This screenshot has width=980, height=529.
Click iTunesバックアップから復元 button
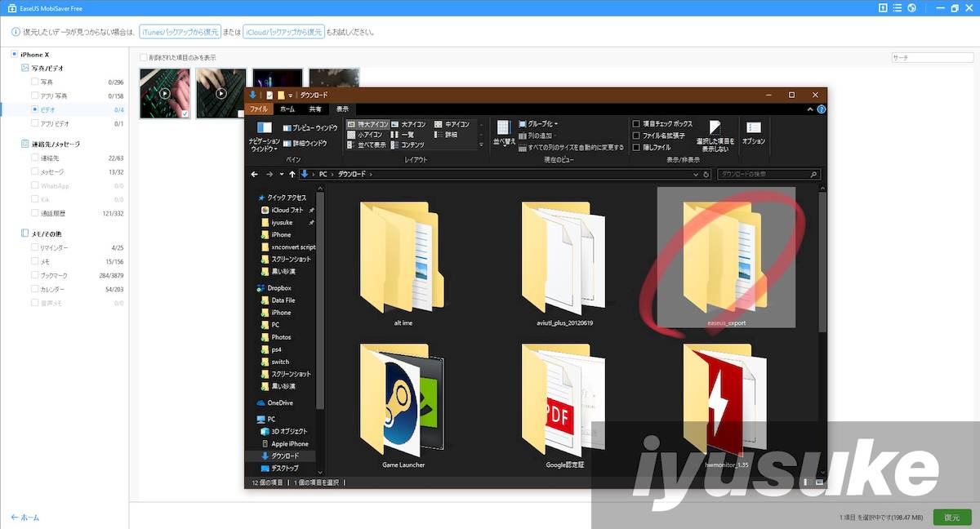180,32
